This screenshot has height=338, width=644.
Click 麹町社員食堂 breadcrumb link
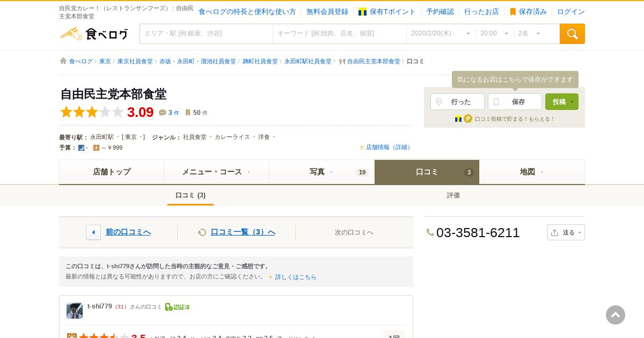(260, 61)
